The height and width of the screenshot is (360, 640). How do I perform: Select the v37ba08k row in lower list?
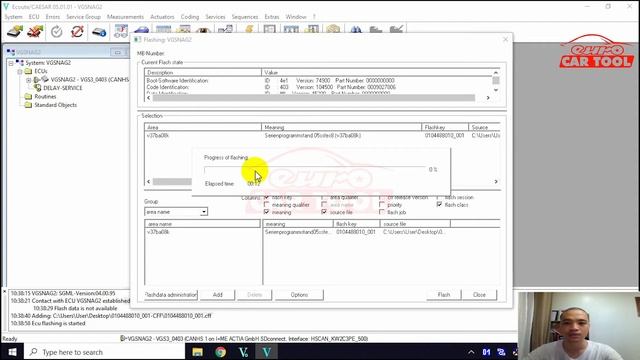pos(202,232)
